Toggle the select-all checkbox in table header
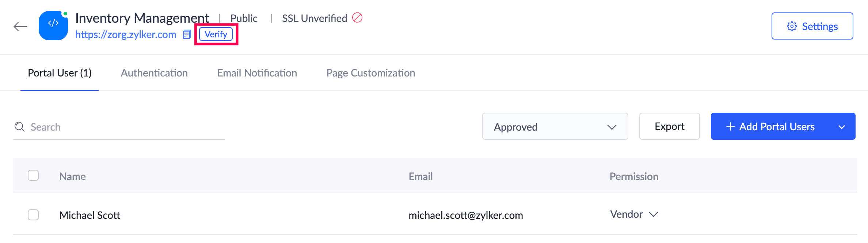The image size is (868, 243). click(33, 176)
